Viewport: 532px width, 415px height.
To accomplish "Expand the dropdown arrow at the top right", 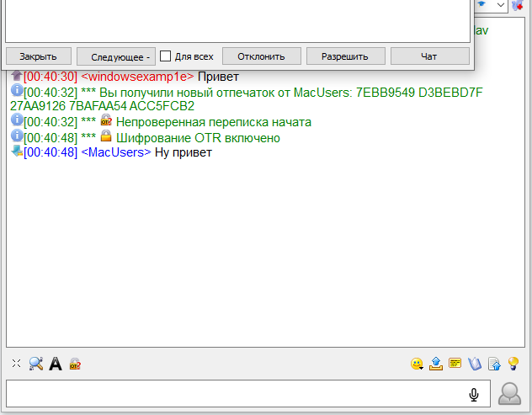I will tap(501, 5).
